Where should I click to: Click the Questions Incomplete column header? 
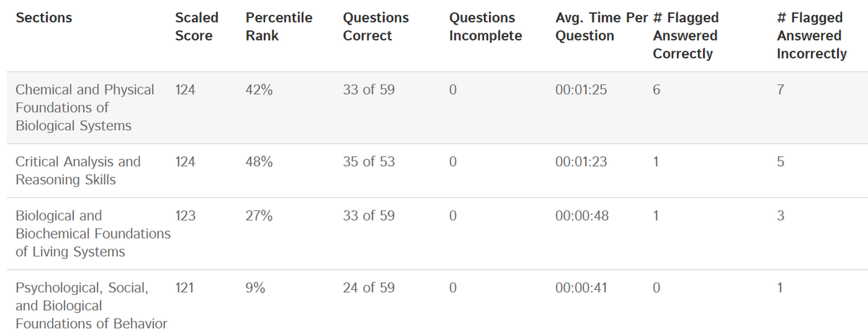pyautogui.click(x=485, y=26)
